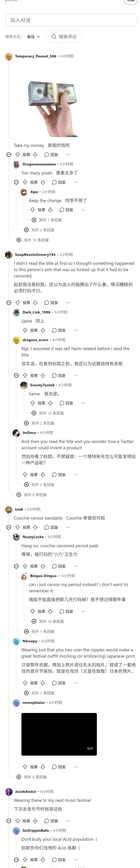Upvote Temporary_Peanut_586's comment
Screen dimensions: 140x868
click(x=18, y=155)
